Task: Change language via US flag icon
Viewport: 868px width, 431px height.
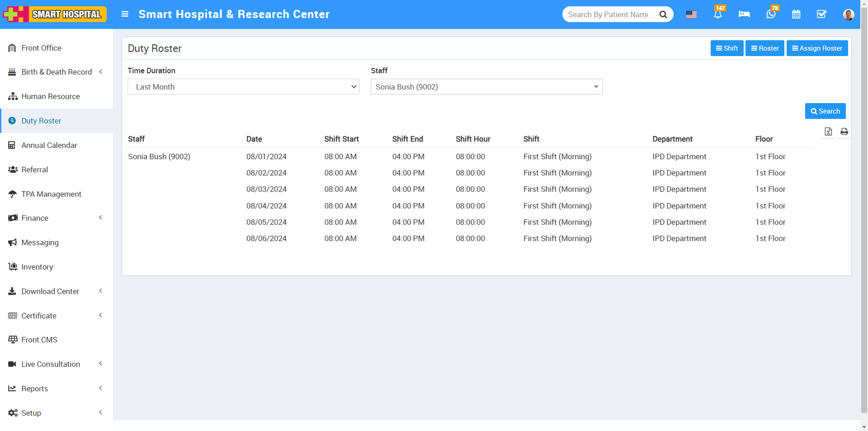Action: click(691, 15)
